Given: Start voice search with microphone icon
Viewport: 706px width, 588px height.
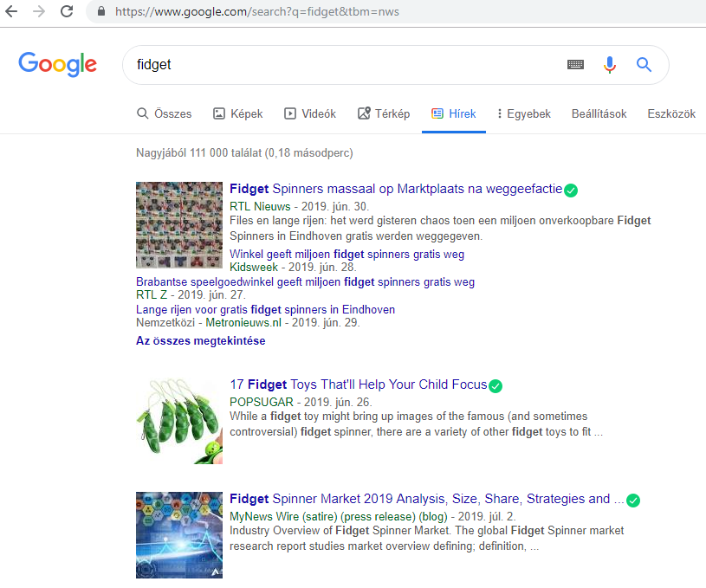Looking at the screenshot, I should click(610, 65).
